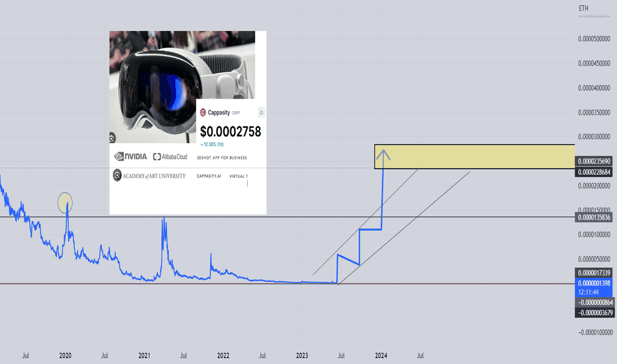Click the 2024 label on the time axis

tap(381, 356)
